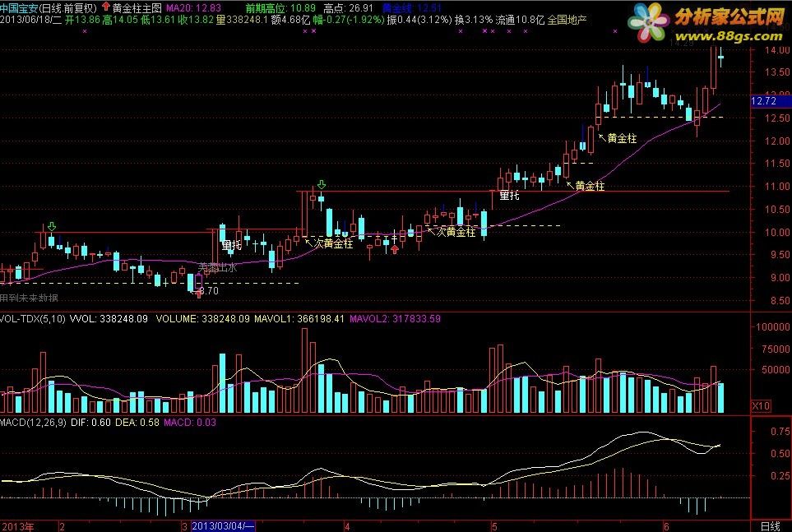Click the 100000 volume axis label
The image size is (792, 532).
(773, 327)
